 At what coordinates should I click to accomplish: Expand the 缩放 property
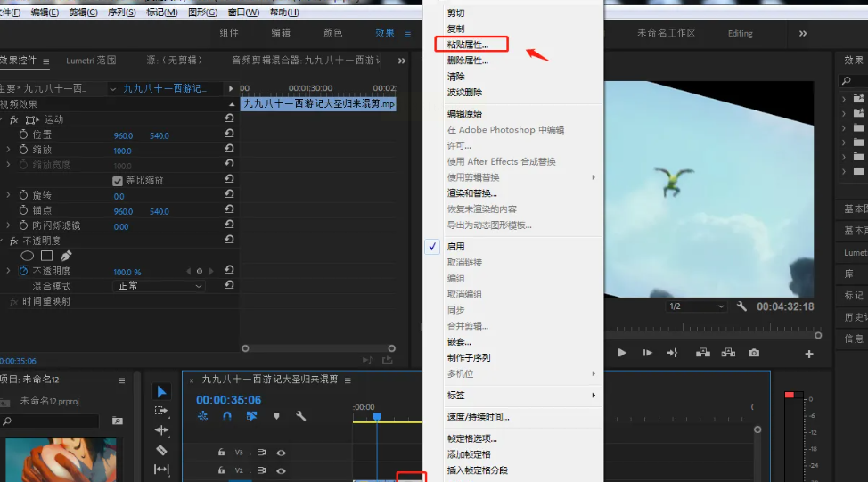pyautogui.click(x=8, y=150)
